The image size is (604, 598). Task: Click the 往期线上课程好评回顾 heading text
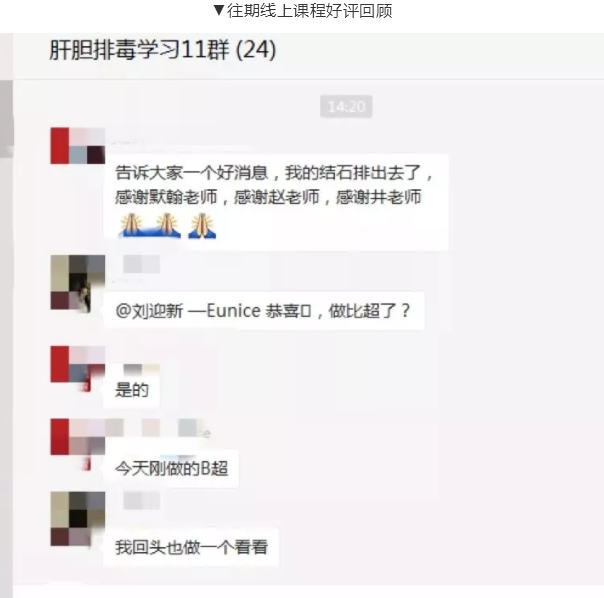pyautogui.click(x=309, y=10)
